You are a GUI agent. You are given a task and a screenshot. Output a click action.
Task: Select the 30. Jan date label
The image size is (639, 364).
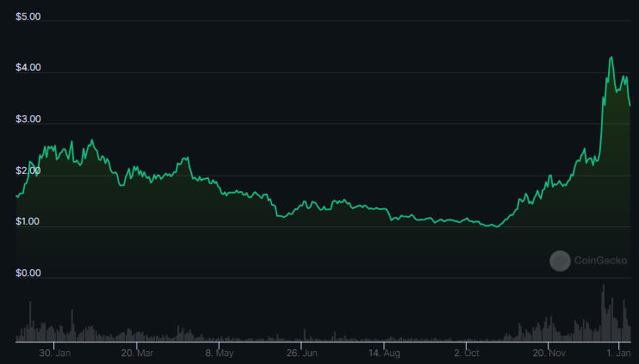click(x=54, y=353)
